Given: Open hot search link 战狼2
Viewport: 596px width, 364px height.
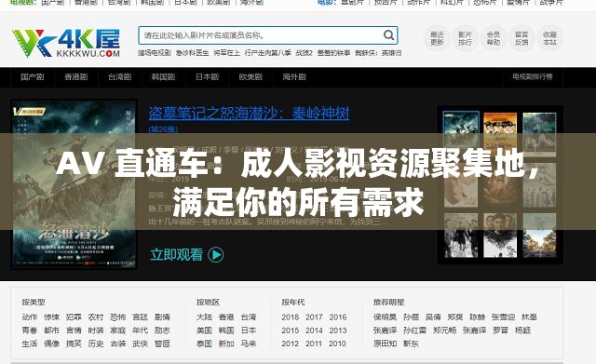Looking at the screenshot, I should [x=305, y=53].
